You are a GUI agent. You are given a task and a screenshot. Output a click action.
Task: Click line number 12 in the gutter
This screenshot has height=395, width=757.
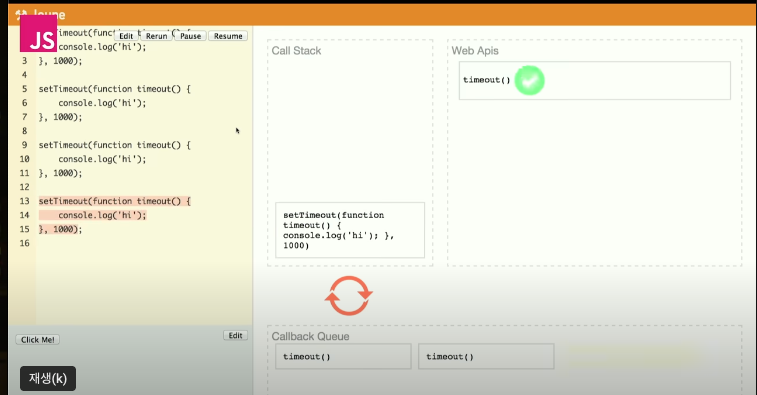pos(25,187)
